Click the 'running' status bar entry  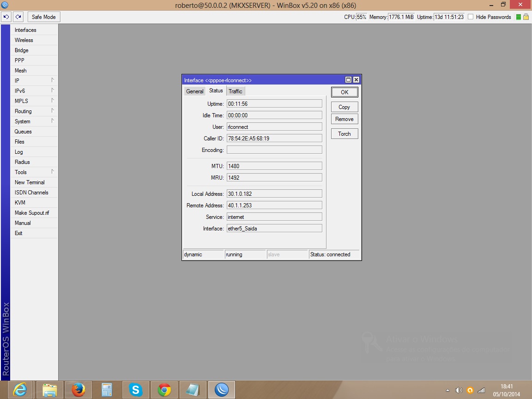pos(245,254)
